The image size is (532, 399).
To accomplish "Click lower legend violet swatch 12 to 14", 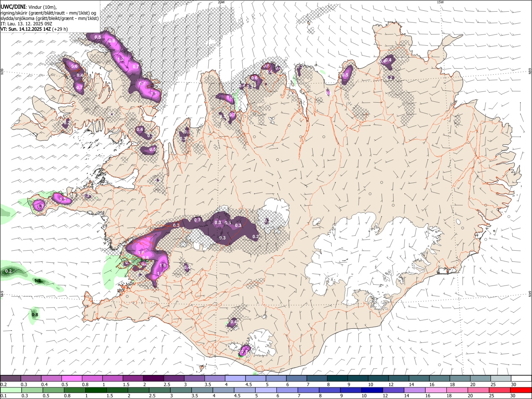I will pos(393,390).
